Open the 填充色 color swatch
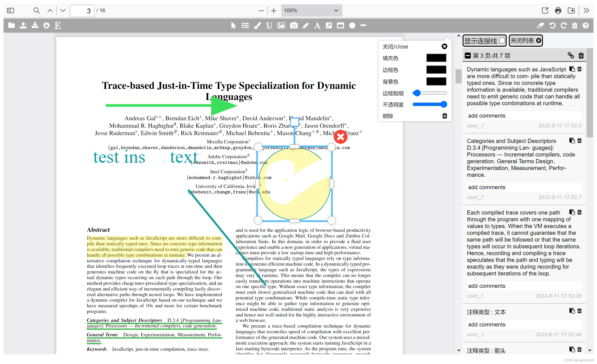Viewport: 597px width, 364px height. pyautogui.click(x=436, y=58)
